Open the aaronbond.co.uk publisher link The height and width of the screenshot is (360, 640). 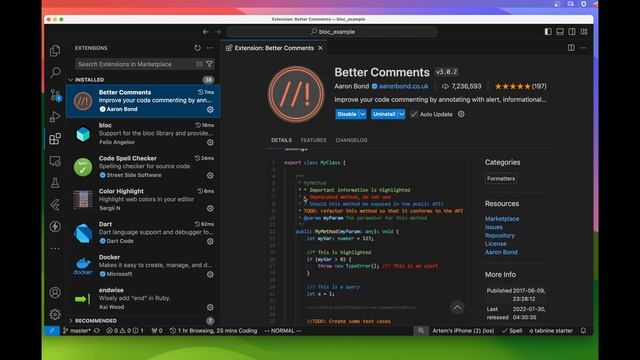403,86
